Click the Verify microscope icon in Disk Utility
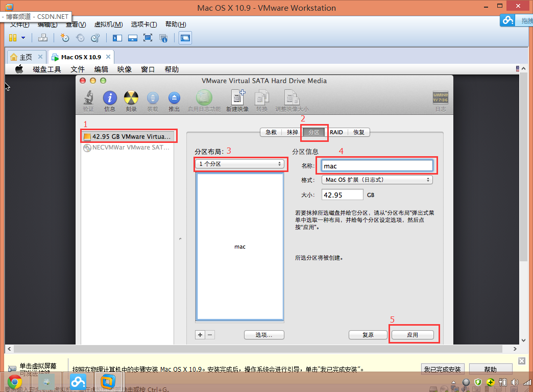 pyautogui.click(x=89, y=97)
